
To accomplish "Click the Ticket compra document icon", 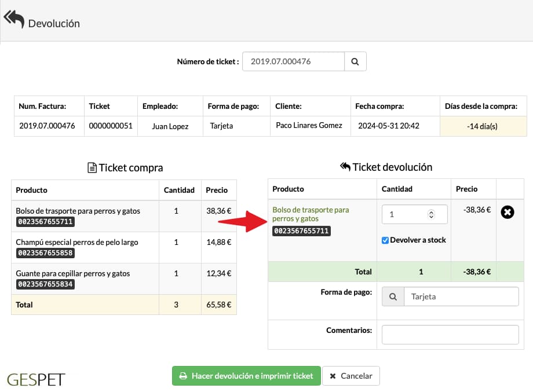I will [x=92, y=168].
